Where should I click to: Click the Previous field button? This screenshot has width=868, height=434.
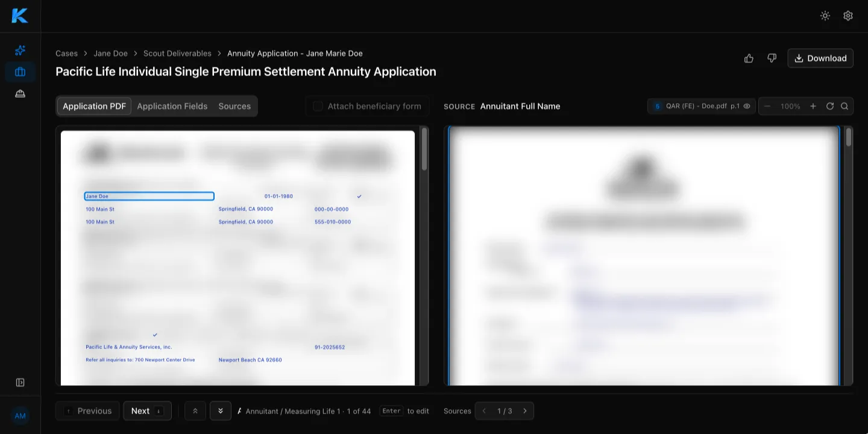coord(87,411)
